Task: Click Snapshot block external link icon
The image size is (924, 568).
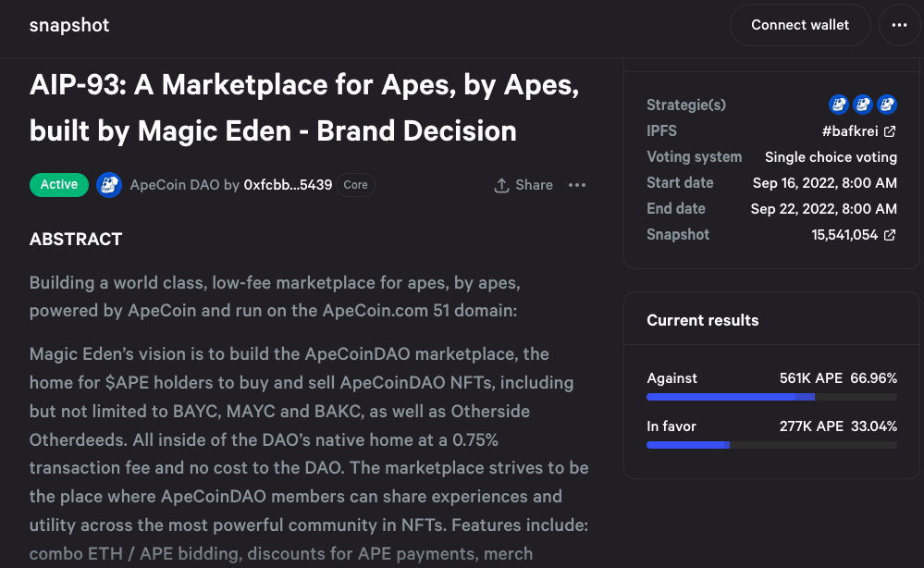Action: point(890,235)
